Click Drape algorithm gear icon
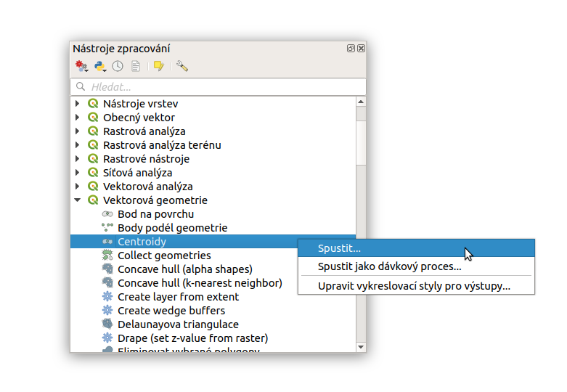This screenshot has height=392, width=567. coord(107,338)
